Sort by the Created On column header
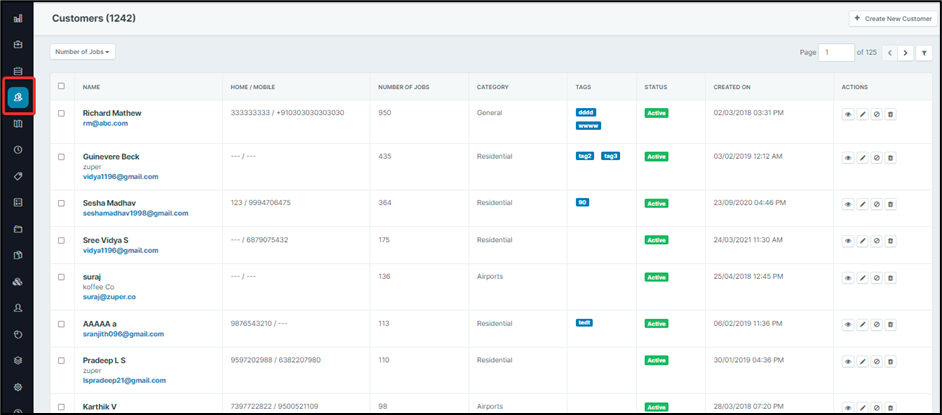 click(731, 87)
